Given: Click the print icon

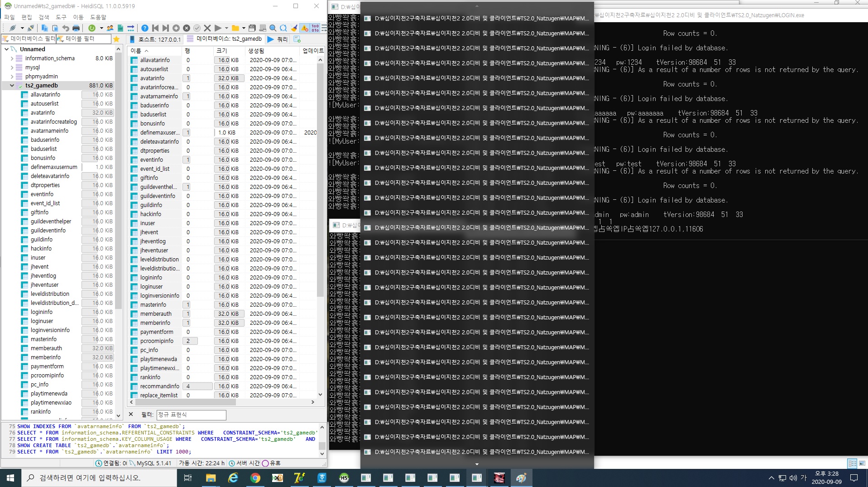Looking at the screenshot, I should [x=76, y=28].
